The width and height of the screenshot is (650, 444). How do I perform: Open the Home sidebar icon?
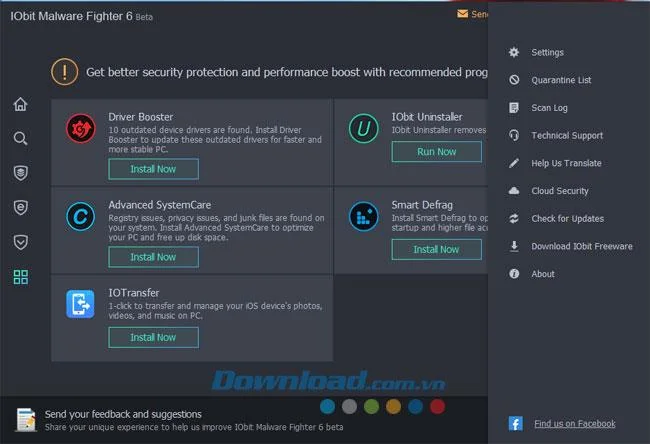[x=20, y=104]
